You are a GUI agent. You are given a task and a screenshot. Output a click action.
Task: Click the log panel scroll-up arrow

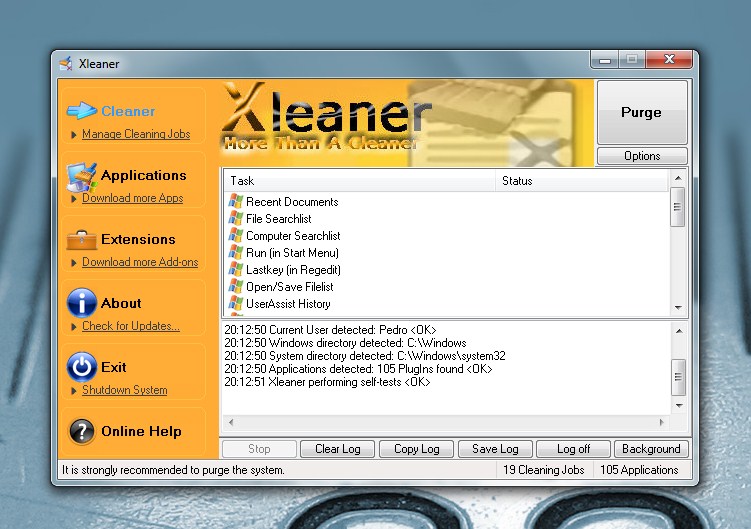tap(679, 331)
